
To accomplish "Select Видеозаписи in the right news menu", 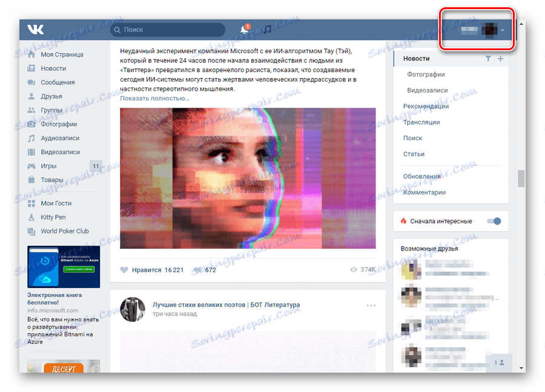I will tap(428, 90).
